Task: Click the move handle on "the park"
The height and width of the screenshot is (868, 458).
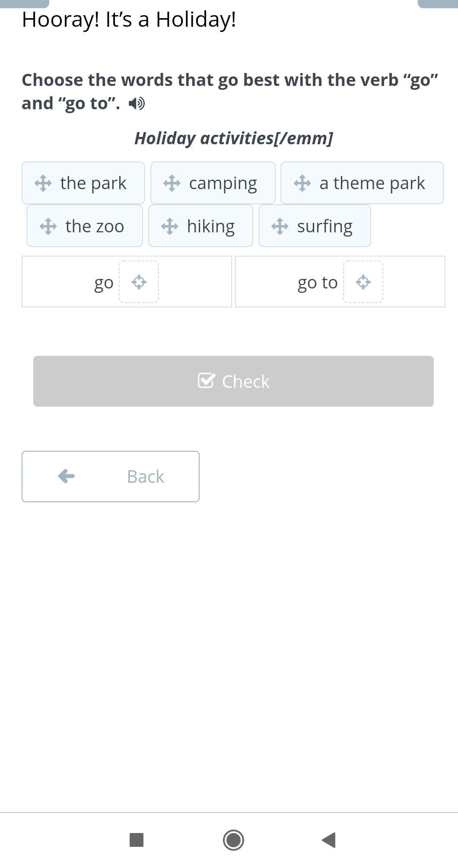Action: coord(43,183)
